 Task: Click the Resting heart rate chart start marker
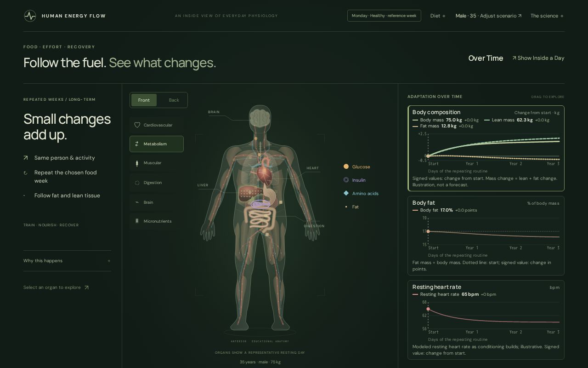[428, 309]
